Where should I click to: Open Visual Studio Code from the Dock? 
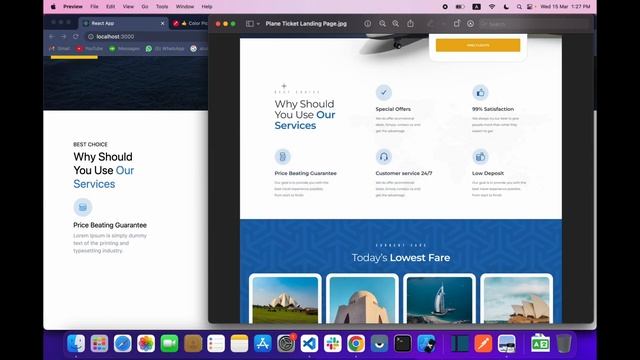[309, 343]
